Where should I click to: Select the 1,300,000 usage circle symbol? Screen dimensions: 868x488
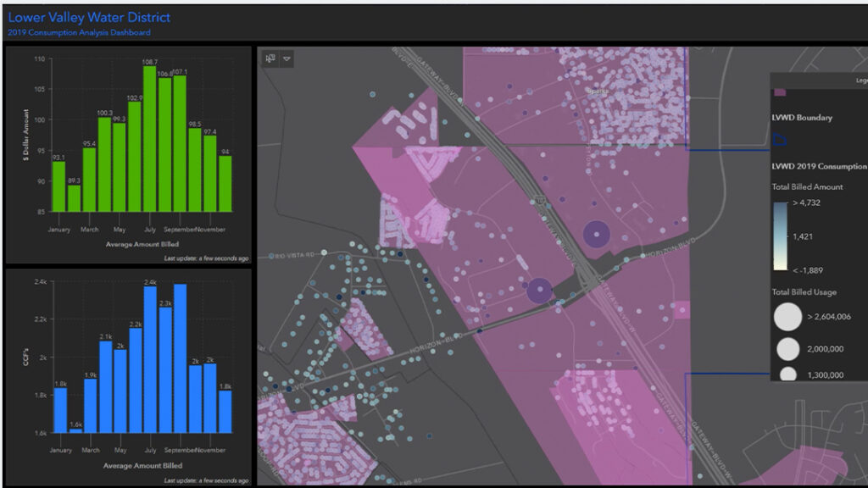tap(787, 374)
